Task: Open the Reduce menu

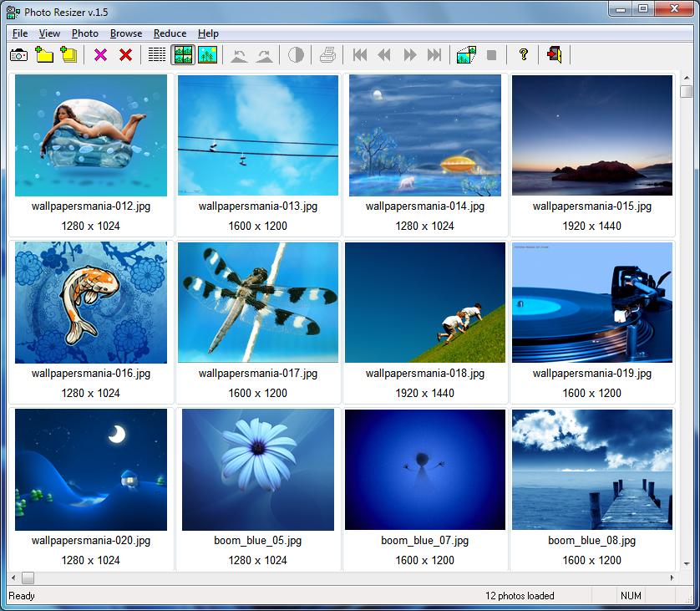Action: [x=170, y=33]
